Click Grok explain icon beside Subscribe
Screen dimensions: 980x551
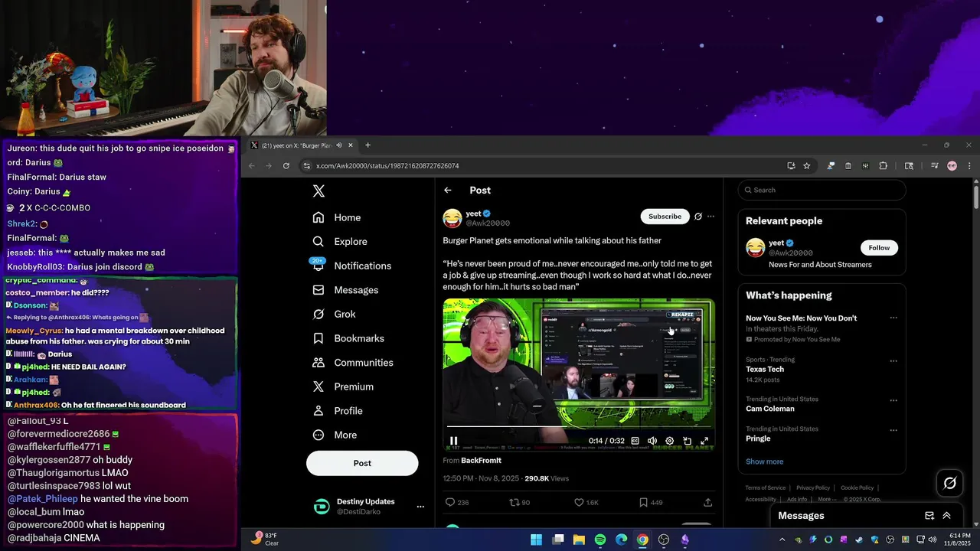point(697,217)
